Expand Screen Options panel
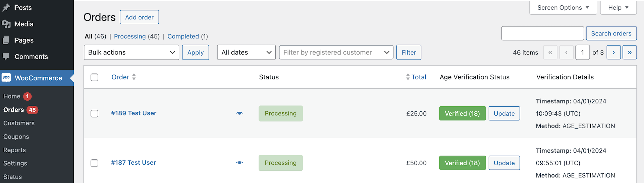This screenshot has height=183, width=644. 563,8
